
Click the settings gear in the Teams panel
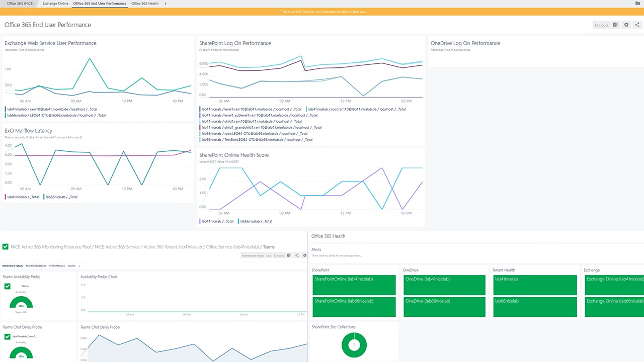click(x=304, y=255)
